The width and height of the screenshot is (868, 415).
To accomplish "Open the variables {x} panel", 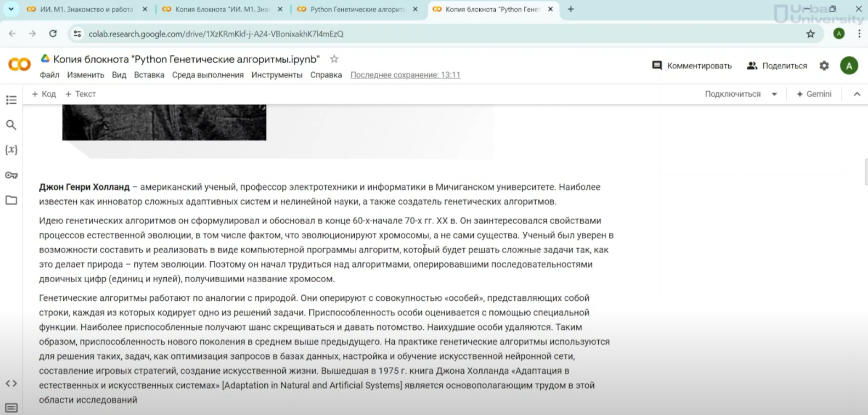I will click(x=11, y=150).
